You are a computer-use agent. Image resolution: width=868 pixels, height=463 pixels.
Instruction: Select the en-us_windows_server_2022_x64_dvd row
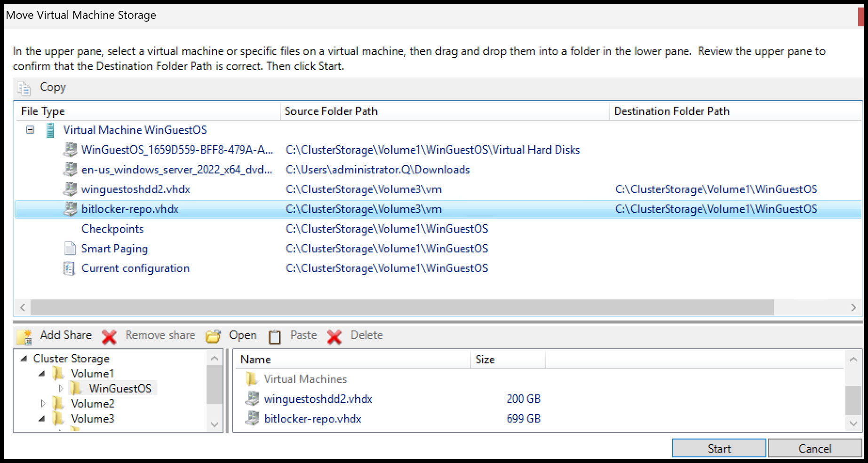click(438, 170)
